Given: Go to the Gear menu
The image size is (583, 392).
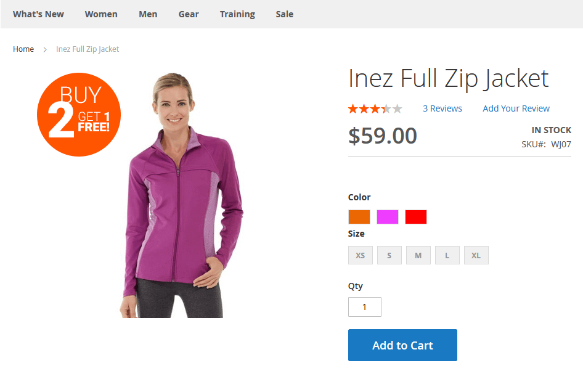Looking at the screenshot, I should (x=189, y=14).
